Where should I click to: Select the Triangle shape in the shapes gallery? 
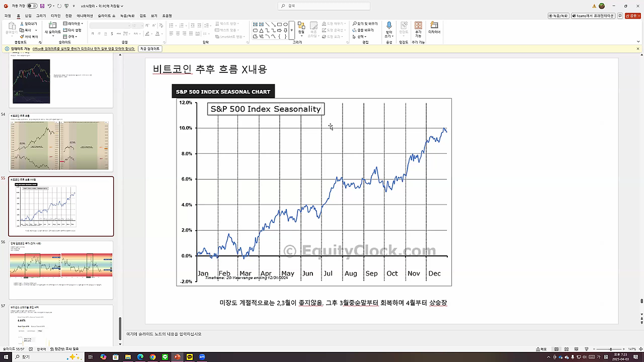262,30
